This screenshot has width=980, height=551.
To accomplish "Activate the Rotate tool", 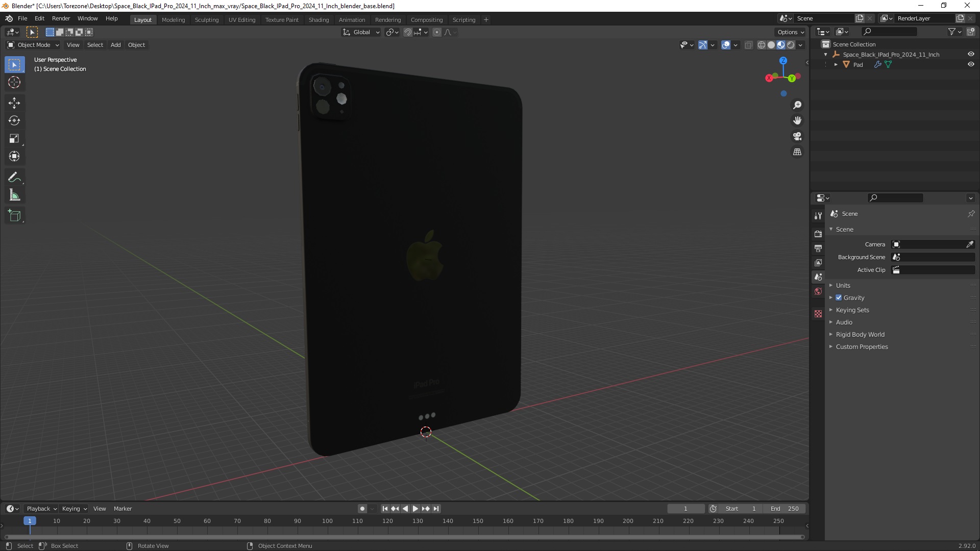I will 14,121.
